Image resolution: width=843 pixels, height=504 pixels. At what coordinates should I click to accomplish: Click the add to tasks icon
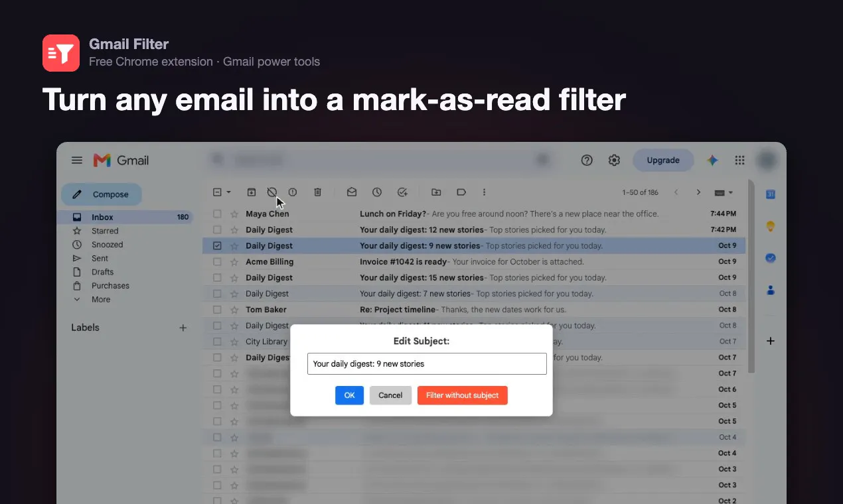pos(402,192)
